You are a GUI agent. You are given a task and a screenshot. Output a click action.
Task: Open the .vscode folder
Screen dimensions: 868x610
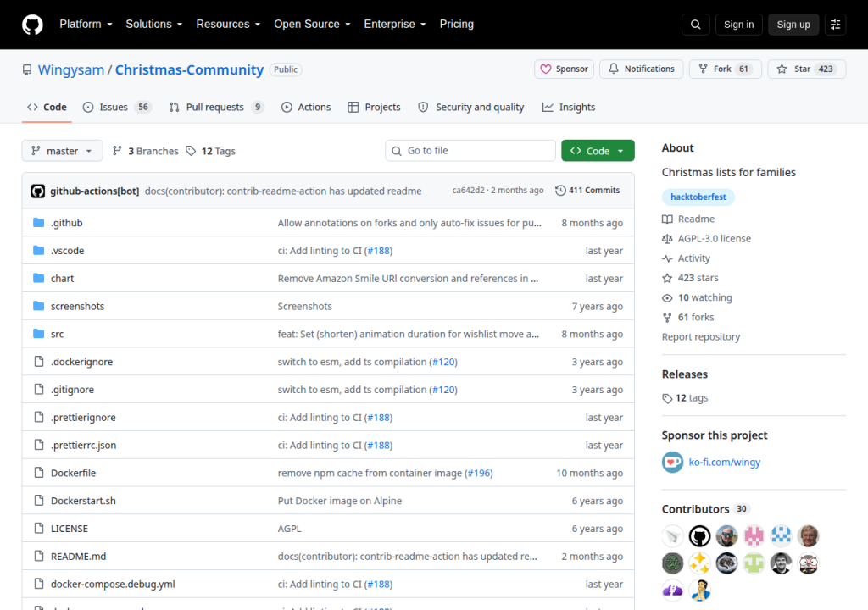[68, 250]
